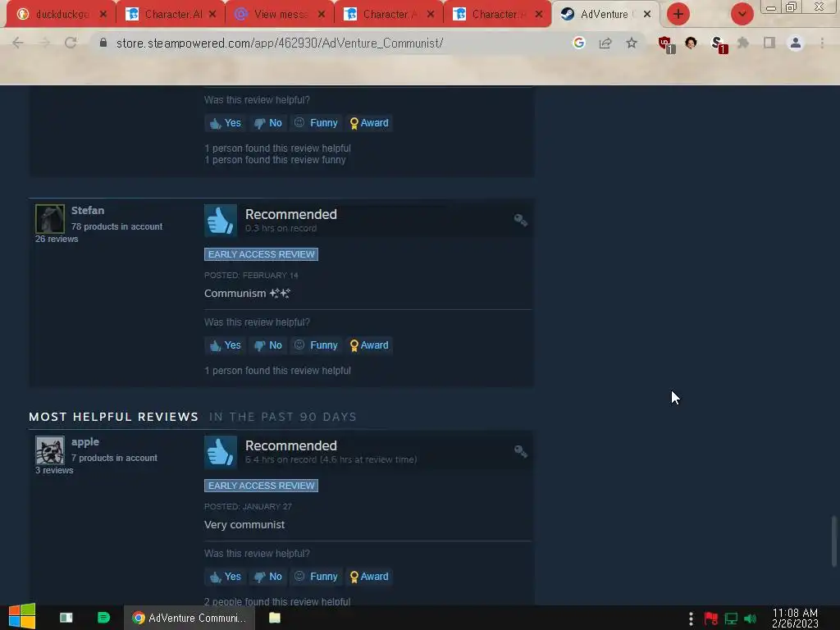
Task: Vote No on Stefan's review
Action: [268, 345]
